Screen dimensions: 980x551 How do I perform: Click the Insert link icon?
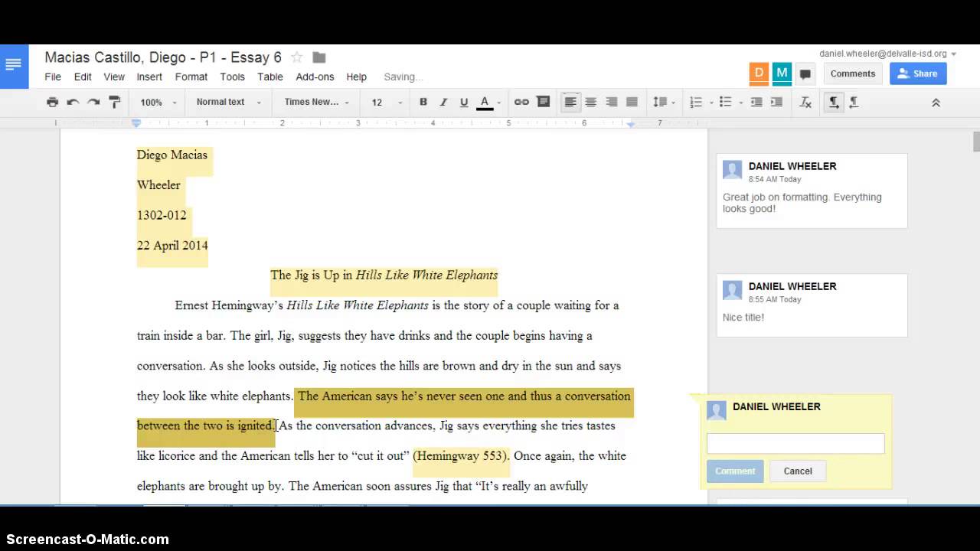click(521, 102)
